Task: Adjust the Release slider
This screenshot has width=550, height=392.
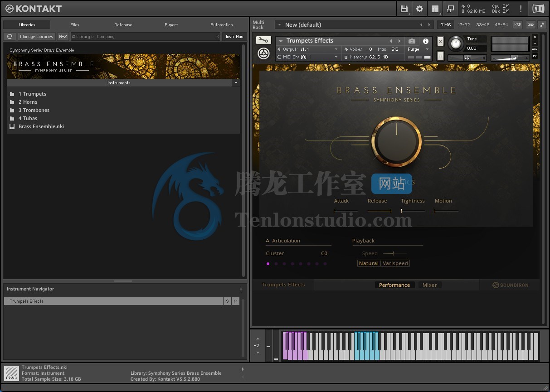Action: click(x=380, y=211)
